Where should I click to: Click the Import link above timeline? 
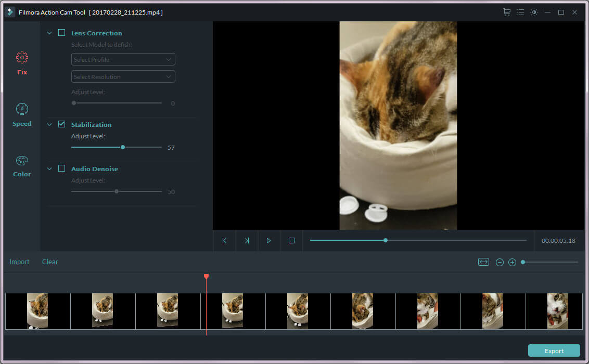point(19,262)
